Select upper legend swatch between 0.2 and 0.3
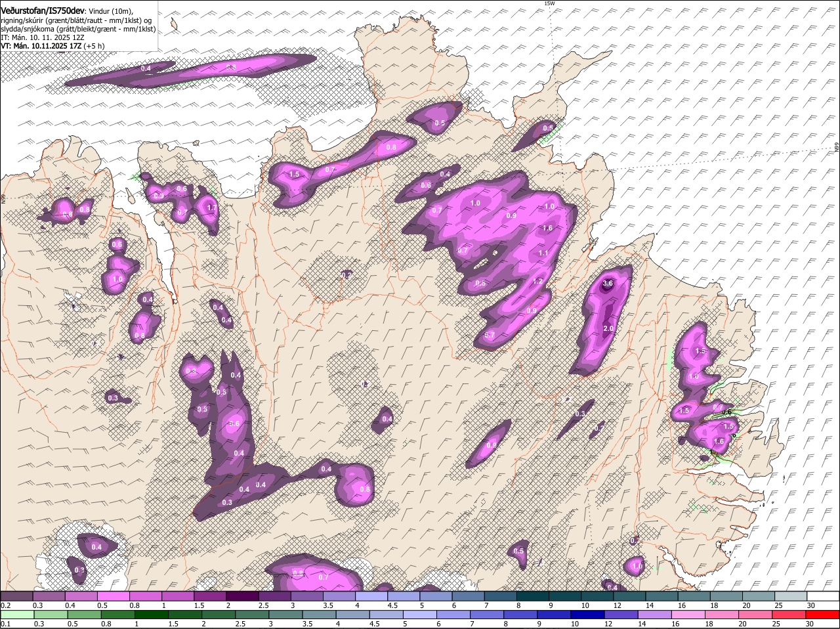Image resolution: width=840 pixels, height=629 pixels. (x=16, y=596)
